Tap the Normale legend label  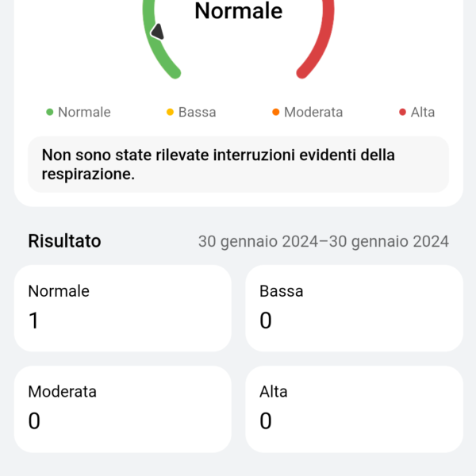tap(84, 112)
